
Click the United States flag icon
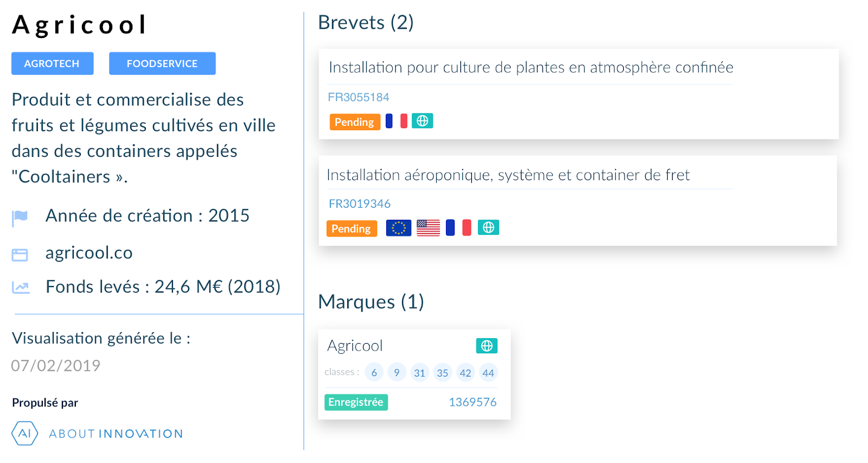point(428,228)
